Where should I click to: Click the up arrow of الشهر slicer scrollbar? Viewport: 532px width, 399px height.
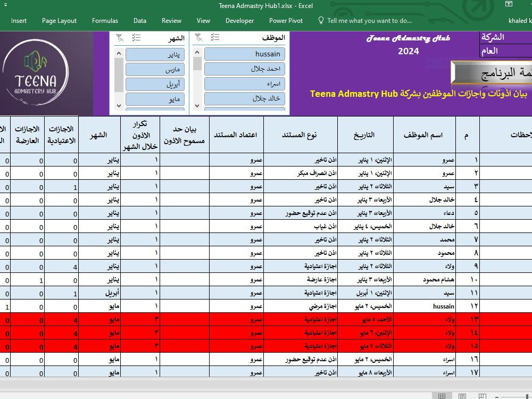119,53
